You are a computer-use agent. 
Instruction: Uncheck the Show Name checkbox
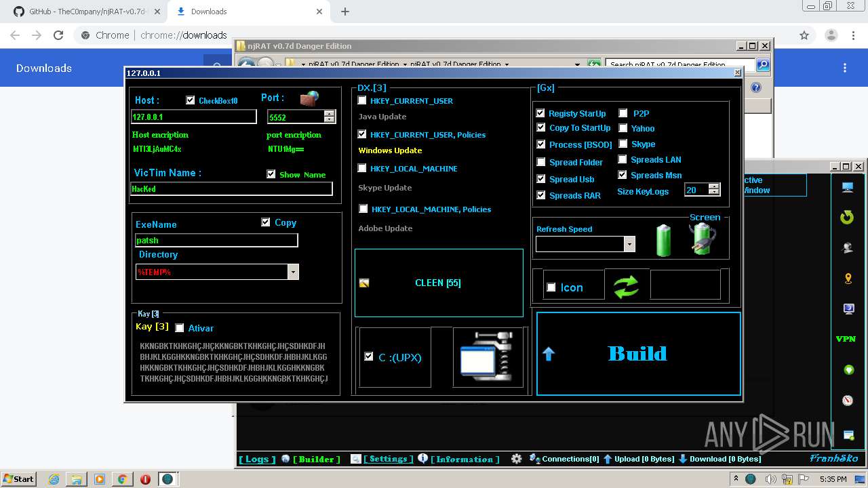click(x=271, y=174)
